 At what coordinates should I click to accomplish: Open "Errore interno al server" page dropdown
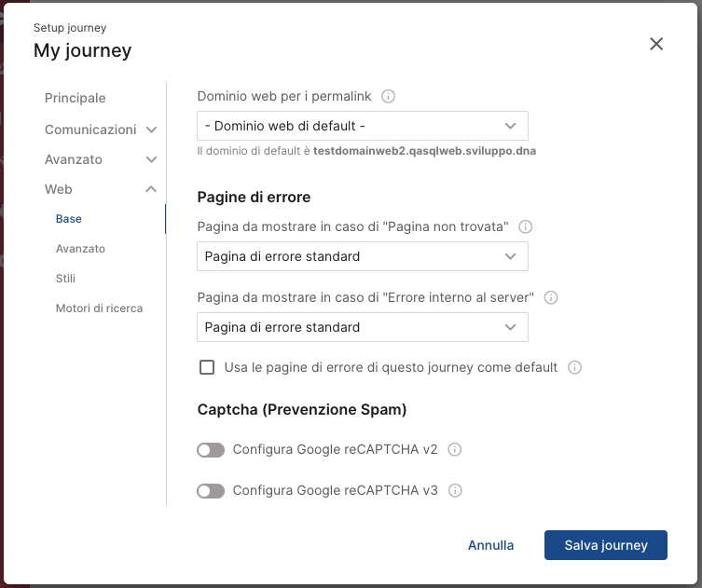pyautogui.click(x=363, y=327)
